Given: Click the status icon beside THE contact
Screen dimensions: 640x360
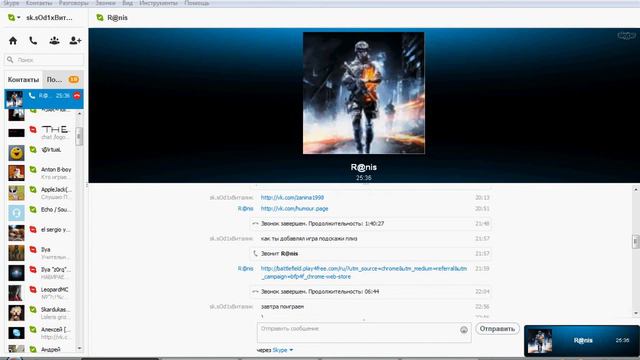Looking at the screenshot, I should [33, 129].
